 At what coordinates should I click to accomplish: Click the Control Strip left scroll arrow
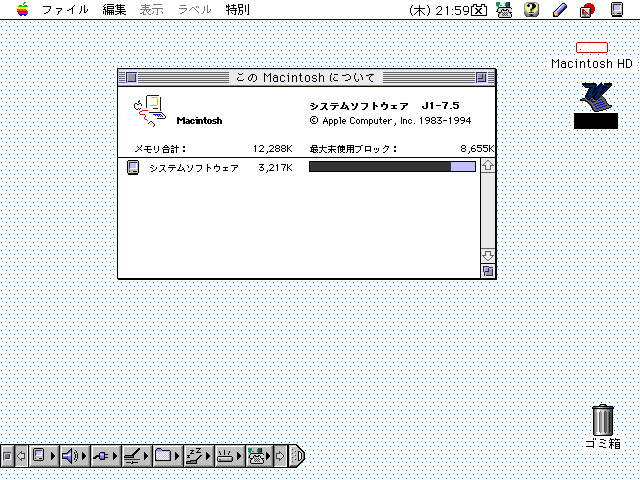click(21, 456)
